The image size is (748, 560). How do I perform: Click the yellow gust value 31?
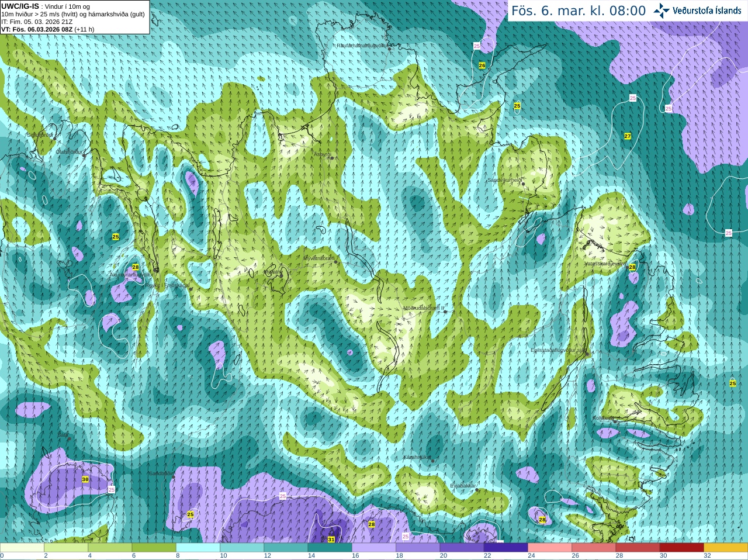tap(331, 539)
